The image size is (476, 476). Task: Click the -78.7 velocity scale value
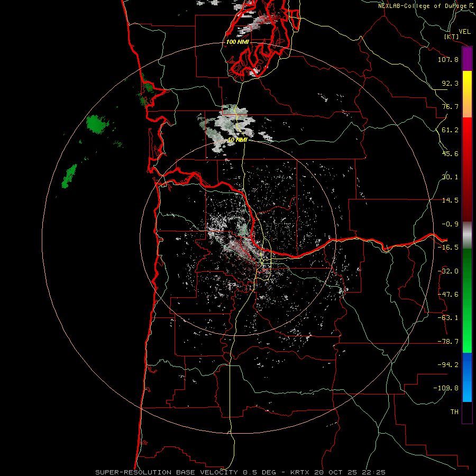448,342
